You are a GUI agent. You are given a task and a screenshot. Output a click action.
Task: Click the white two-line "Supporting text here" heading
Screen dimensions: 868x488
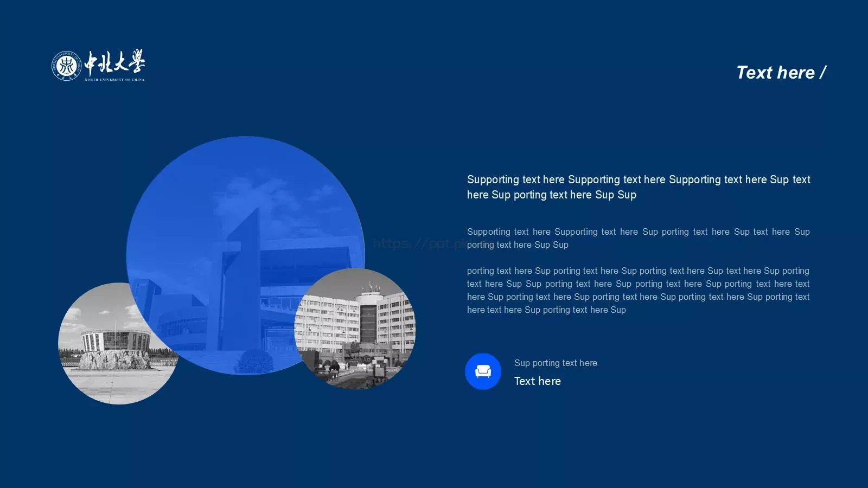coord(639,187)
